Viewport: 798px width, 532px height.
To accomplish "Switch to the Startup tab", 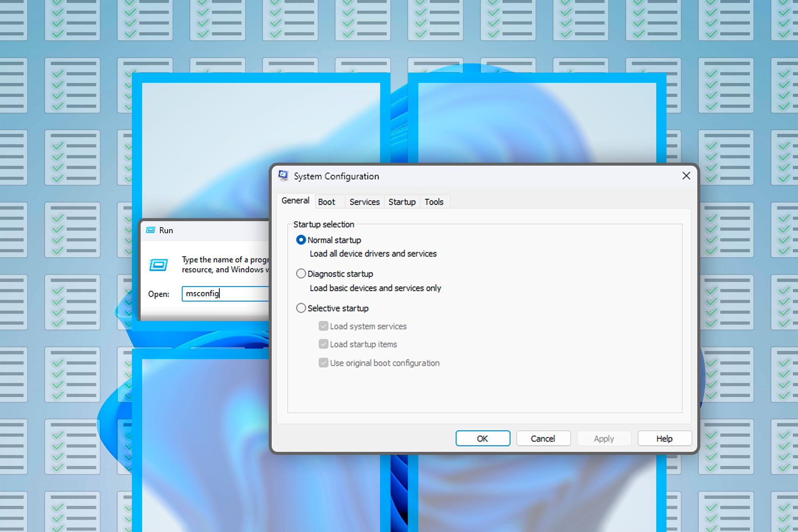I will click(x=402, y=202).
